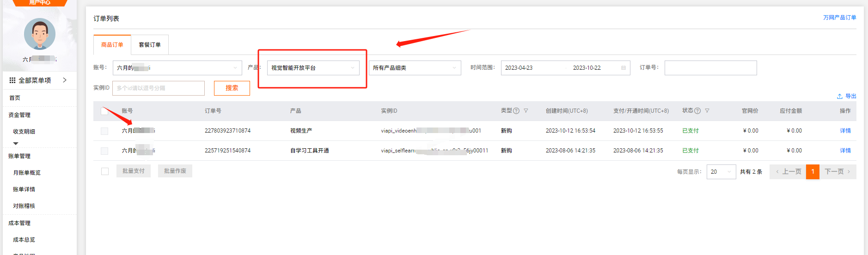
Task: Go to previous page 上一页
Action: (788, 172)
